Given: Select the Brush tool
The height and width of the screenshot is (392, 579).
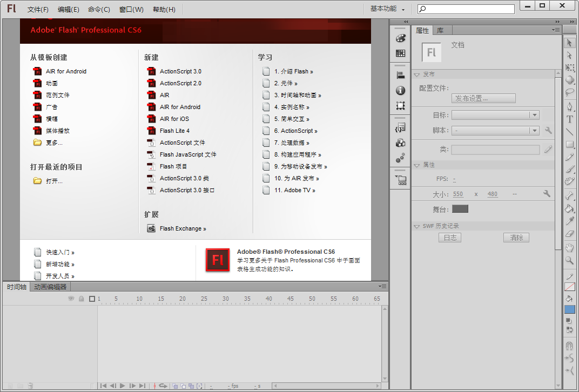Looking at the screenshot, I should point(569,170).
